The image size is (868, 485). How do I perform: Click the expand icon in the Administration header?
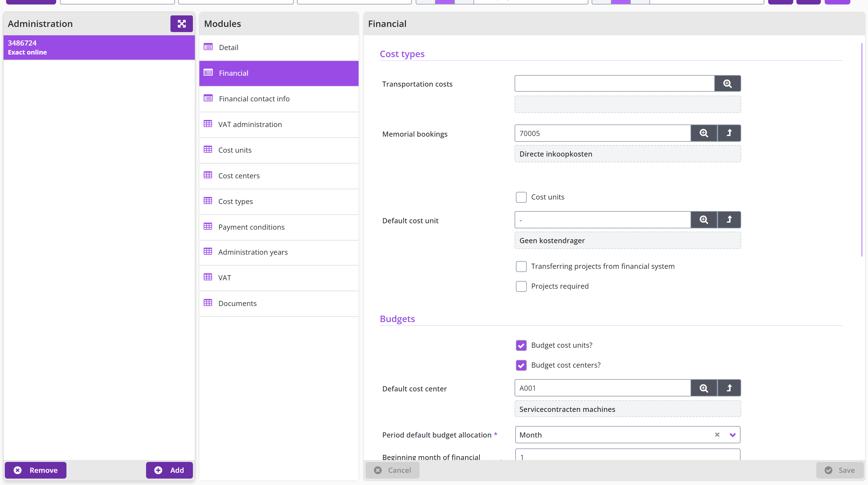(x=181, y=24)
